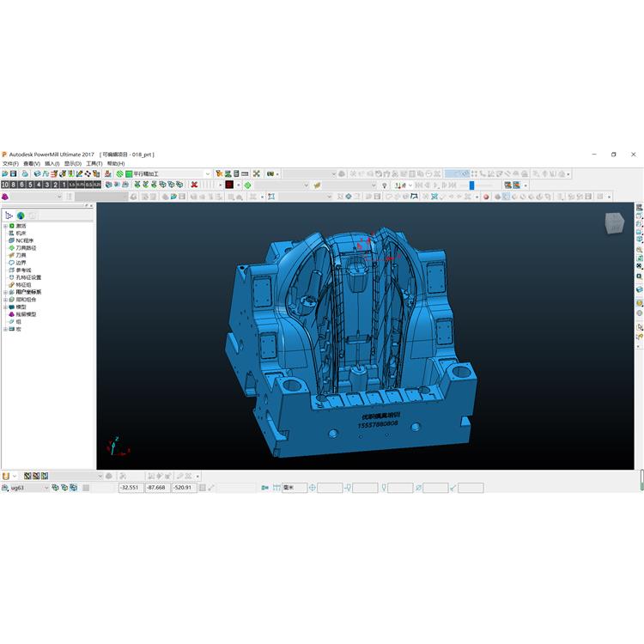The image size is (644, 644).
Task: Expand the 模型 tree node
Action: coord(5,307)
